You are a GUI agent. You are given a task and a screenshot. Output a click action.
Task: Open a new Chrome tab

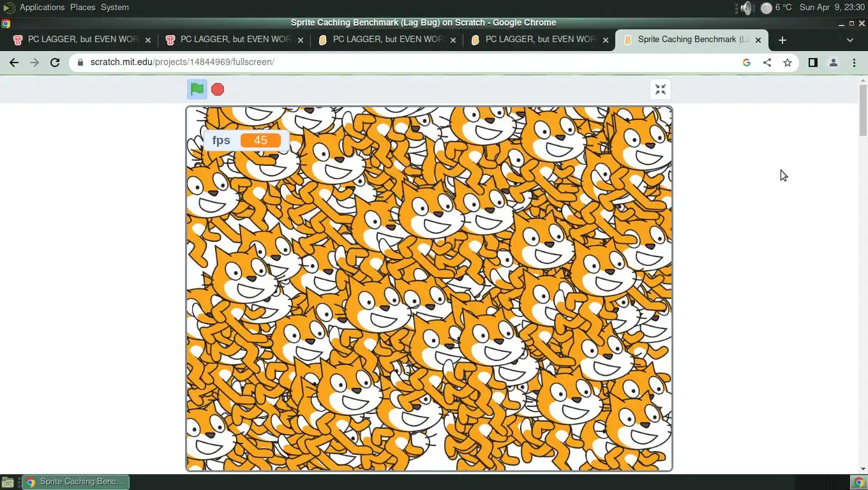[782, 40]
